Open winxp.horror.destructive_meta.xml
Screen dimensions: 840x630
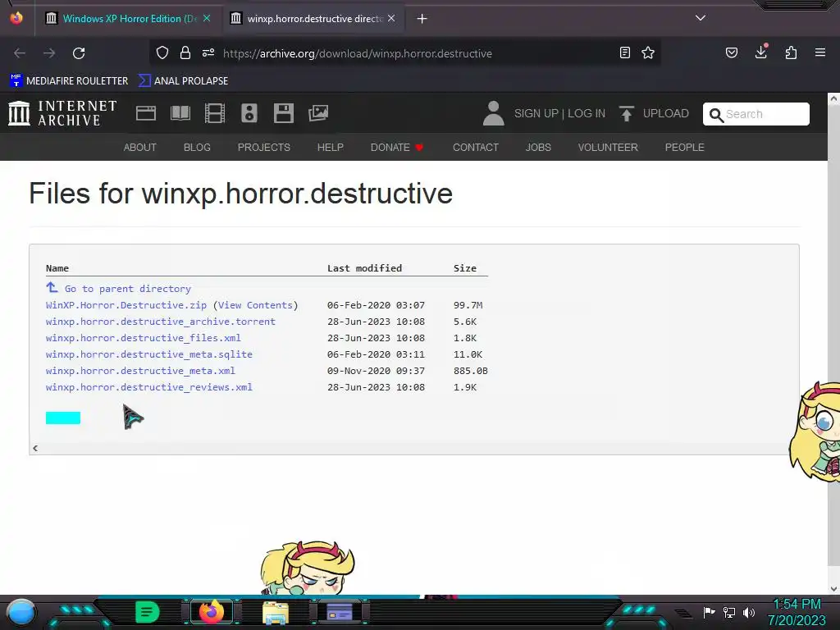coord(140,371)
